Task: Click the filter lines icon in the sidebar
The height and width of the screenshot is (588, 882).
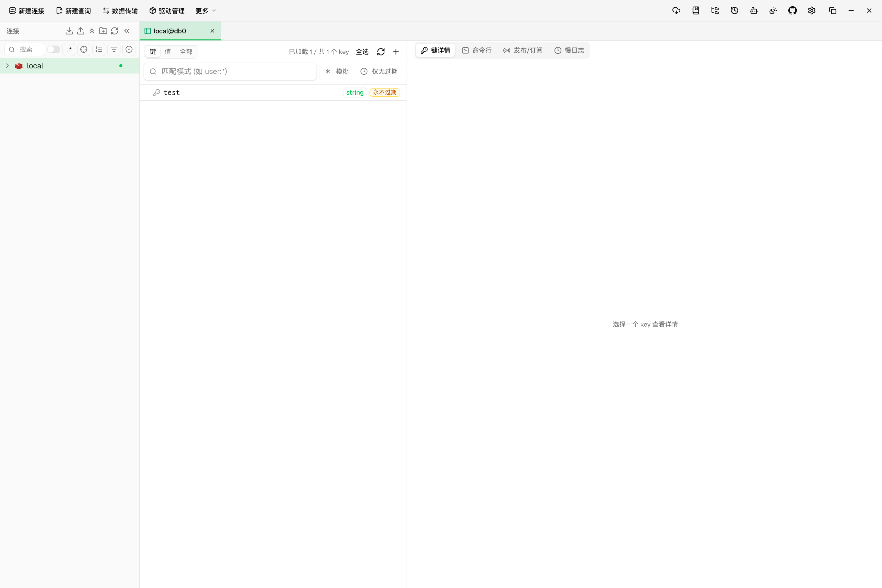Action: coord(114,50)
